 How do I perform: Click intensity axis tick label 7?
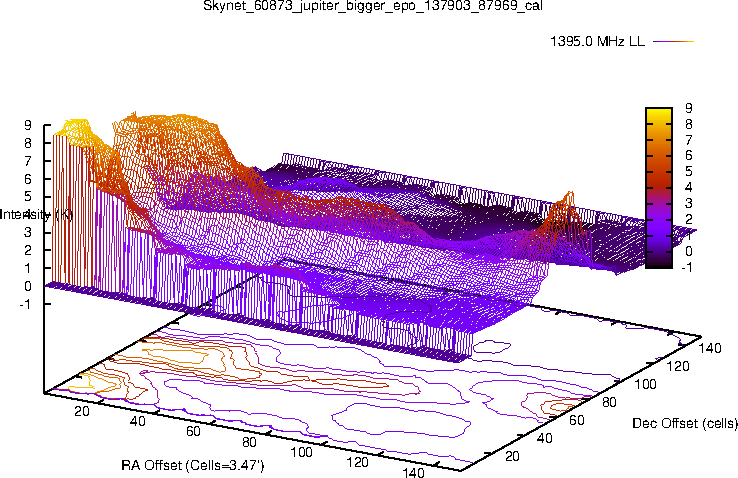click(28, 161)
